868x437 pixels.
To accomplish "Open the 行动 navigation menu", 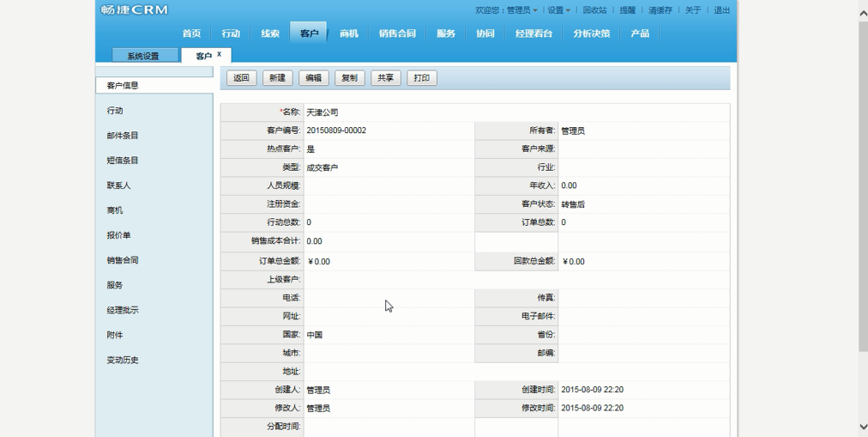I will (x=231, y=33).
